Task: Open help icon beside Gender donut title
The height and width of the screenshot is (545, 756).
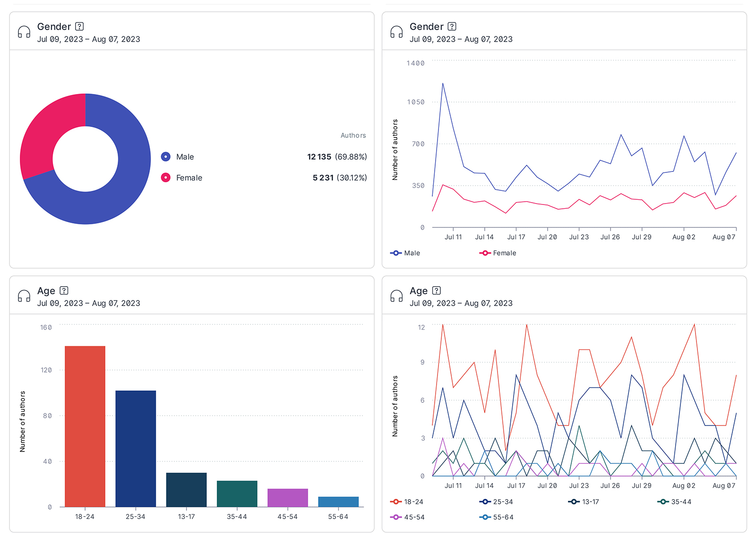Action: [x=79, y=26]
